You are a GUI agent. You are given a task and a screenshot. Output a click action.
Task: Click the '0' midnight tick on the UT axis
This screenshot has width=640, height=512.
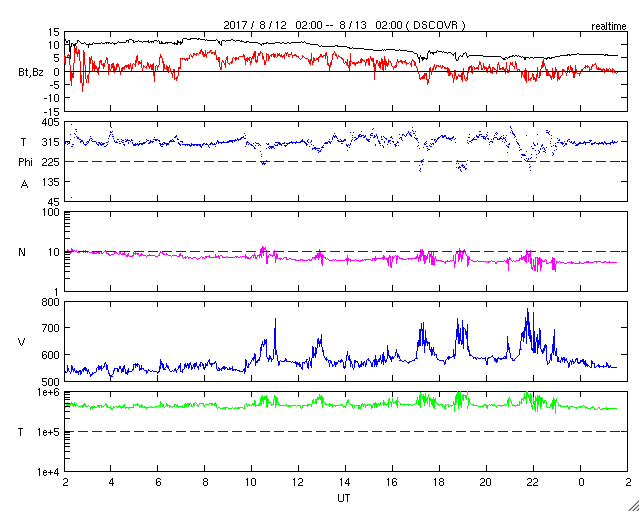[581, 482]
